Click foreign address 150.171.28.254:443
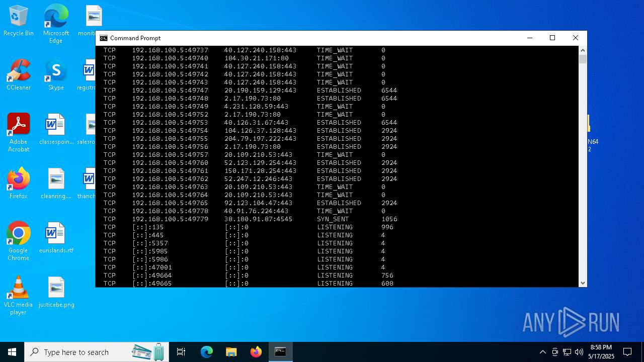The width and height of the screenshot is (644, 362). (x=261, y=171)
